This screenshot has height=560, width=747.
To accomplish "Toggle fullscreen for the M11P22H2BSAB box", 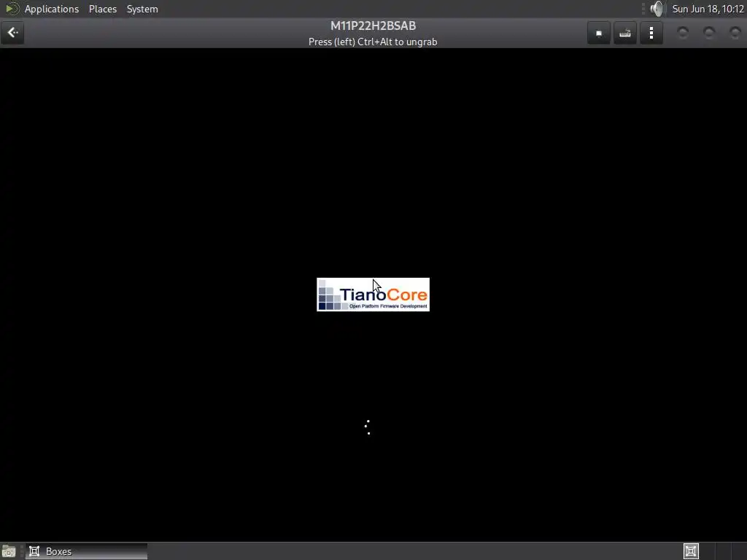I will coord(599,33).
